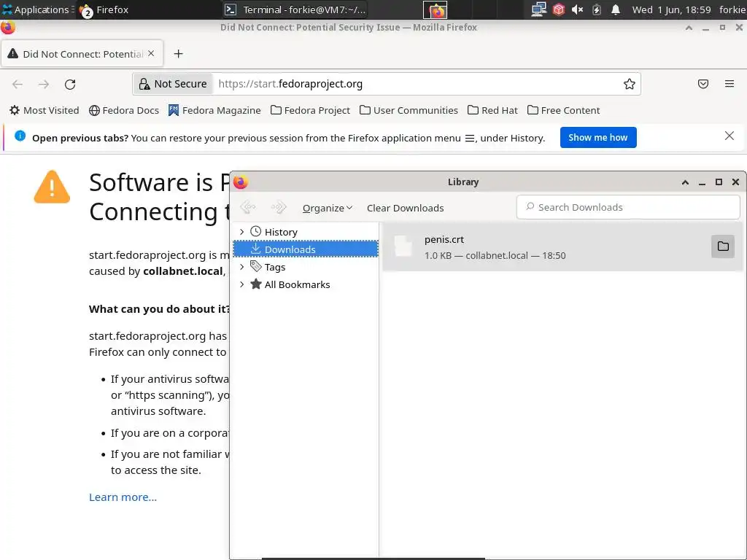
Task: Select Downloads in Library sidebar
Action: [x=306, y=249]
